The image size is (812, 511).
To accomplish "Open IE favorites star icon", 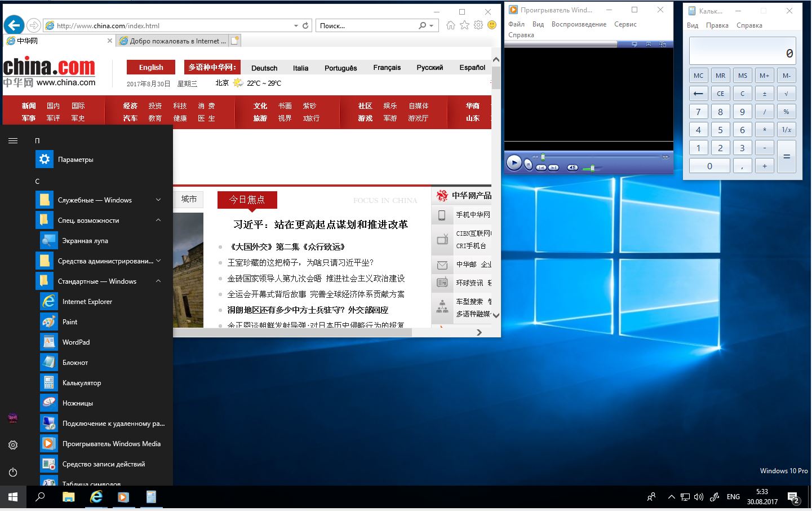I will coord(464,25).
